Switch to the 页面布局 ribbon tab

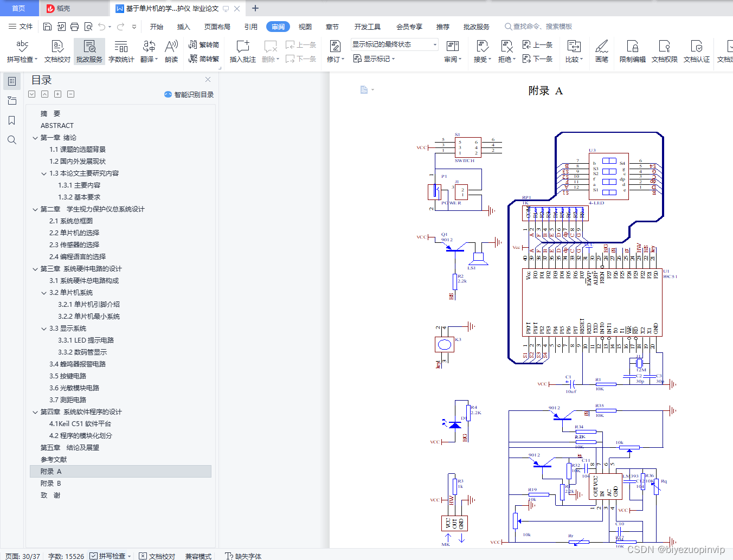tap(217, 27)
